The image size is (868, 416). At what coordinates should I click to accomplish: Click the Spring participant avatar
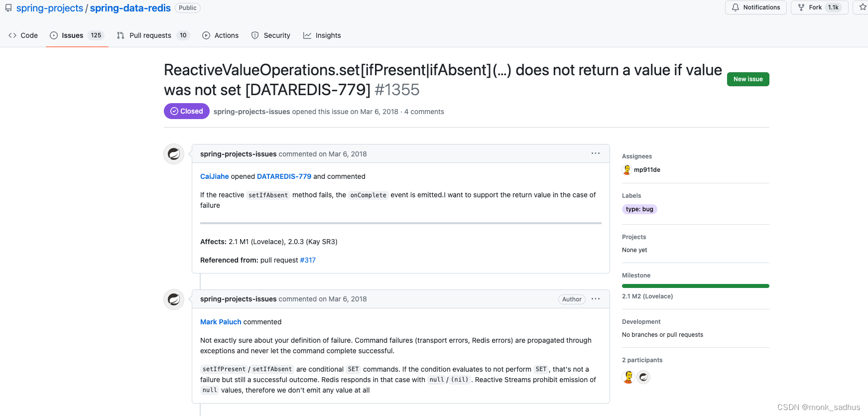[x=643, y=377]
